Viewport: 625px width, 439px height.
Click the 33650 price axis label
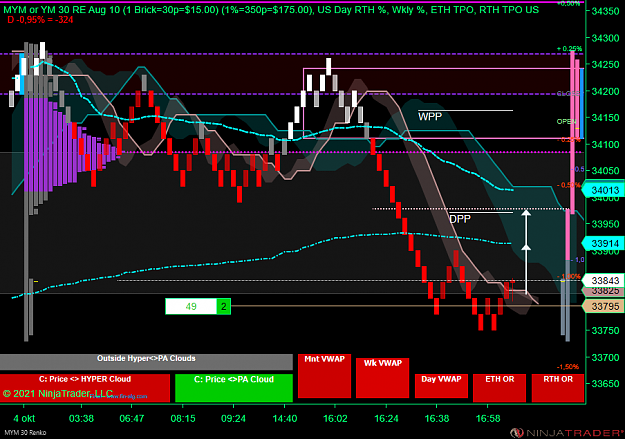(x=605, y=384)
